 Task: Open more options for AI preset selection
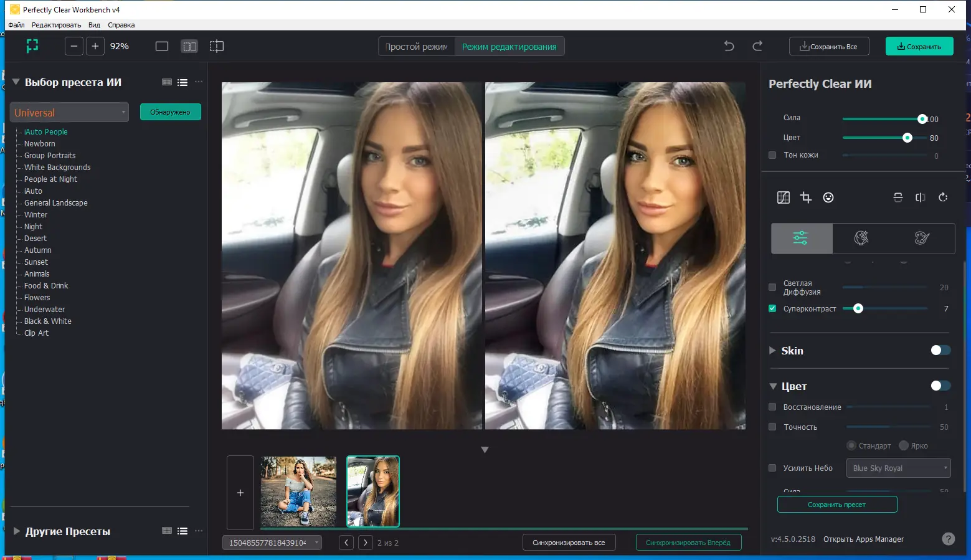pyautogui.click(x=199, y=82)
